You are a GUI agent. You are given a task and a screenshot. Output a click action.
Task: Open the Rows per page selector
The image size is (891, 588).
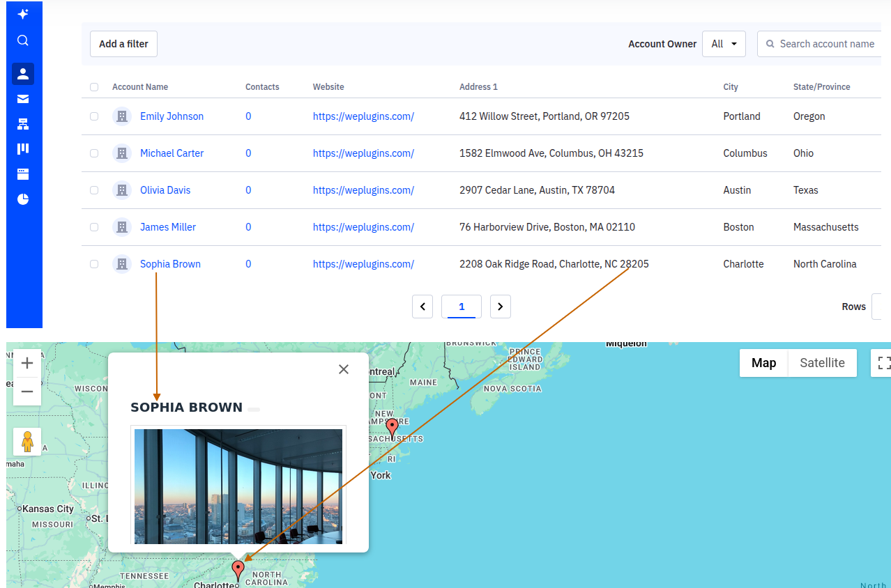(881, 307)
